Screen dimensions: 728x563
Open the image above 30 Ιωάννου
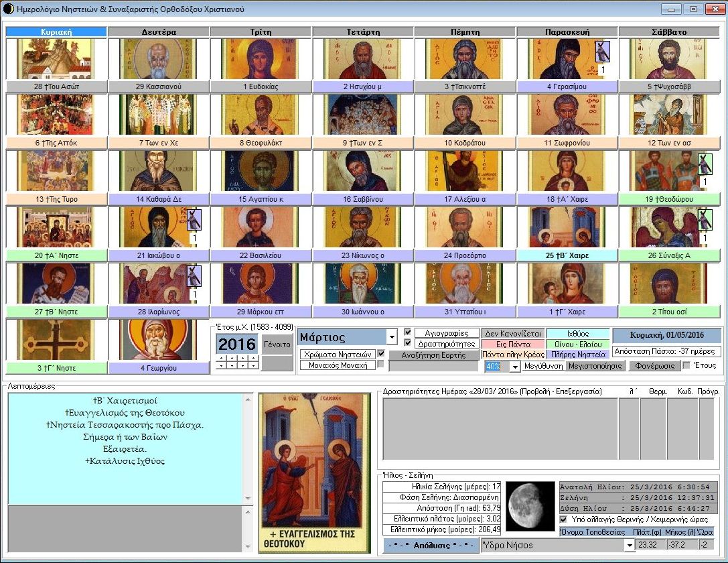click(x=362, y=284)
